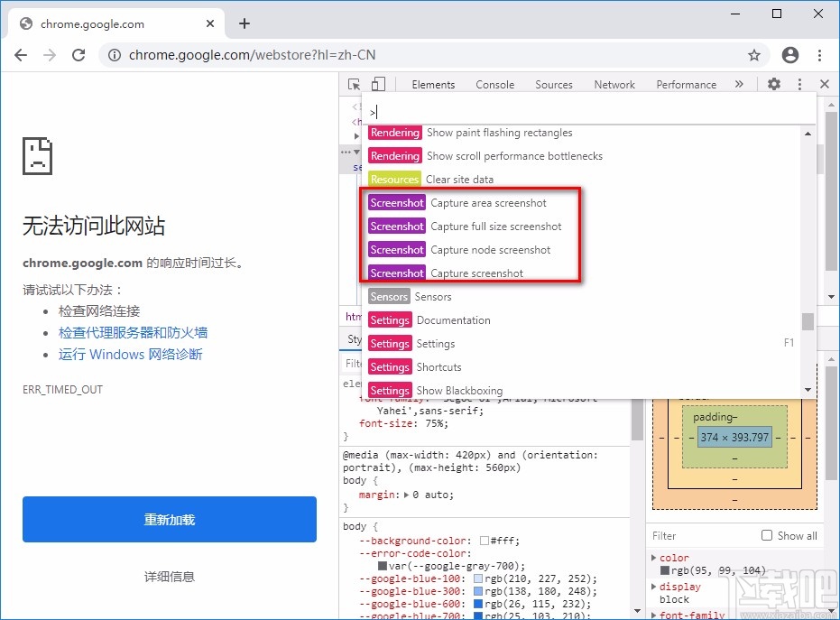840x620 pixels.
Task: Open 检查代理服务器和防火墙 link
Action: point(133,333)
